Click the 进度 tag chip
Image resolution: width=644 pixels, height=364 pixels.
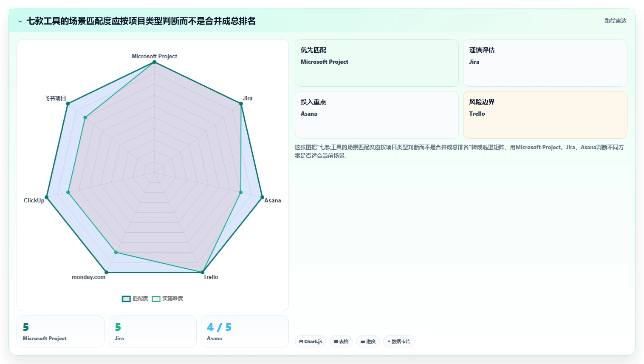(x=368, y=341)
